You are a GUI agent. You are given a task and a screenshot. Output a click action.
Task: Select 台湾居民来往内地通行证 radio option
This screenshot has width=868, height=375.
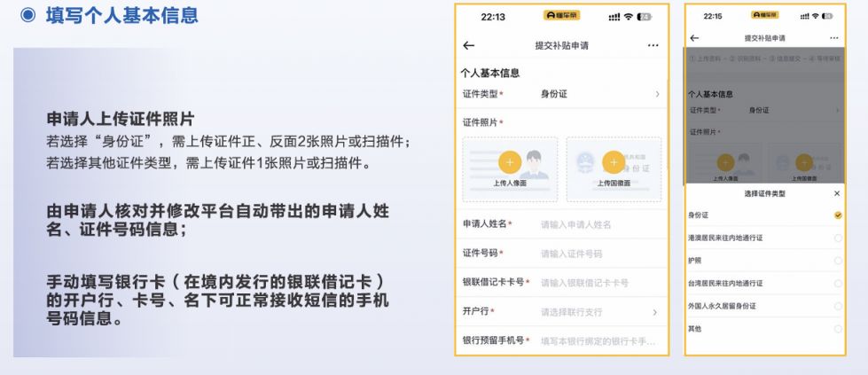(837, 284)
